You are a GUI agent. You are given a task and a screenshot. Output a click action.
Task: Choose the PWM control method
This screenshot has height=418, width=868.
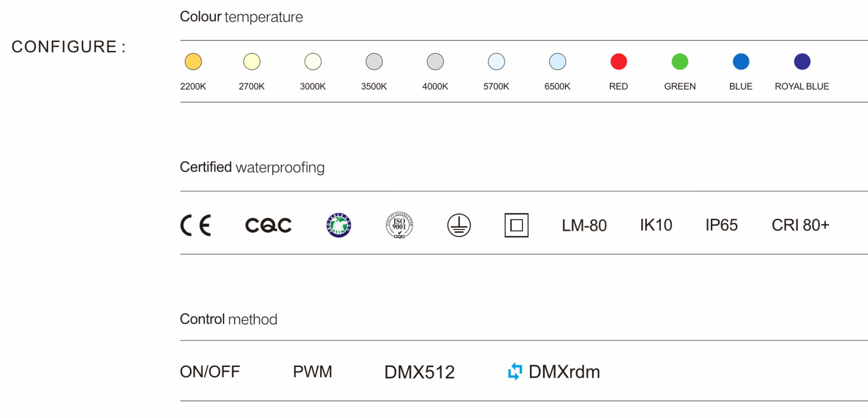[x=312, y=372]
